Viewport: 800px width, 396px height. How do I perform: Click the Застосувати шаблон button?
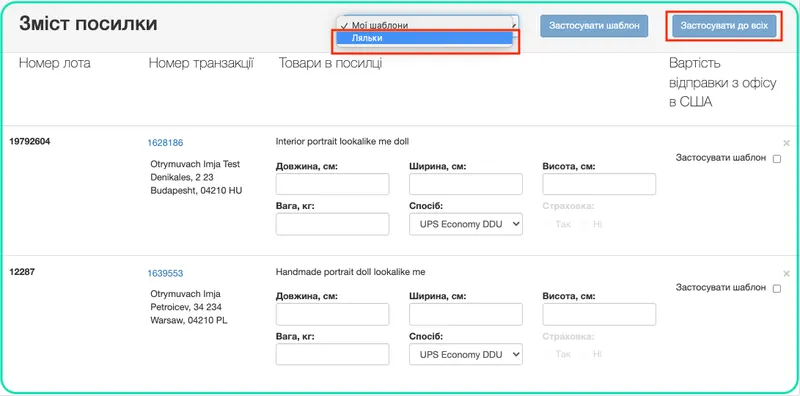click(x=594, y=26)
